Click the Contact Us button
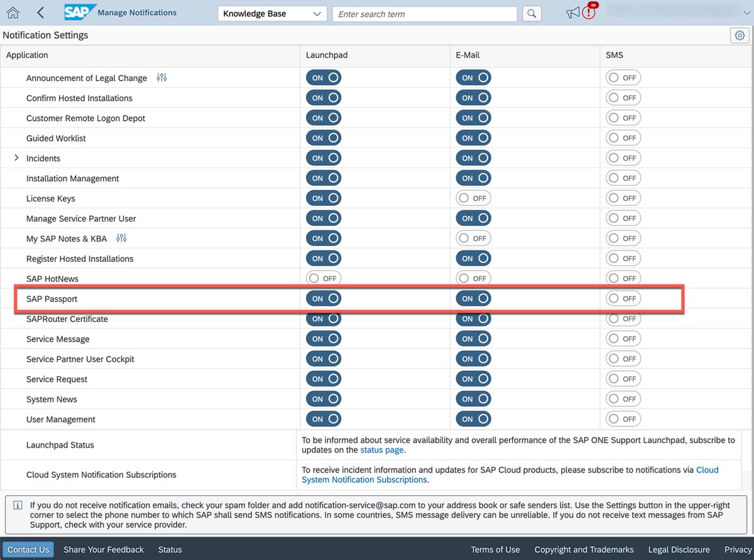Screen dimensions: 754x560 pos(28,549)
